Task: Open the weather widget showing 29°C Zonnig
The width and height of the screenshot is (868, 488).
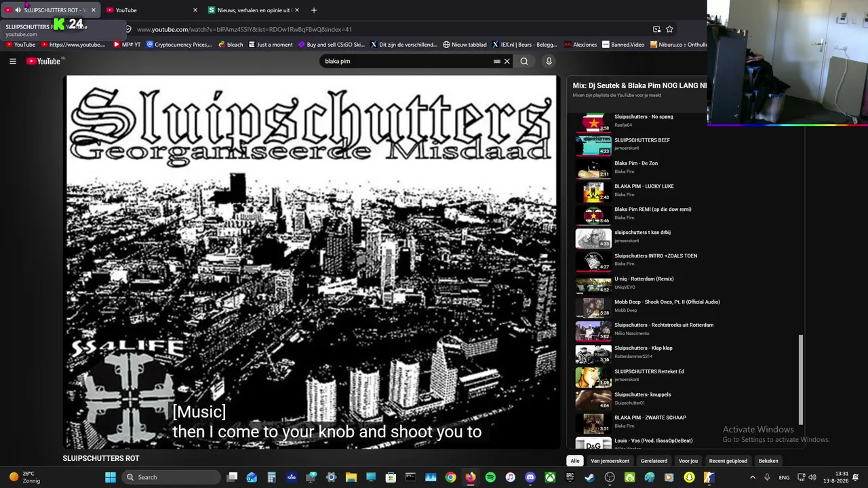Action: pos(24,477)
